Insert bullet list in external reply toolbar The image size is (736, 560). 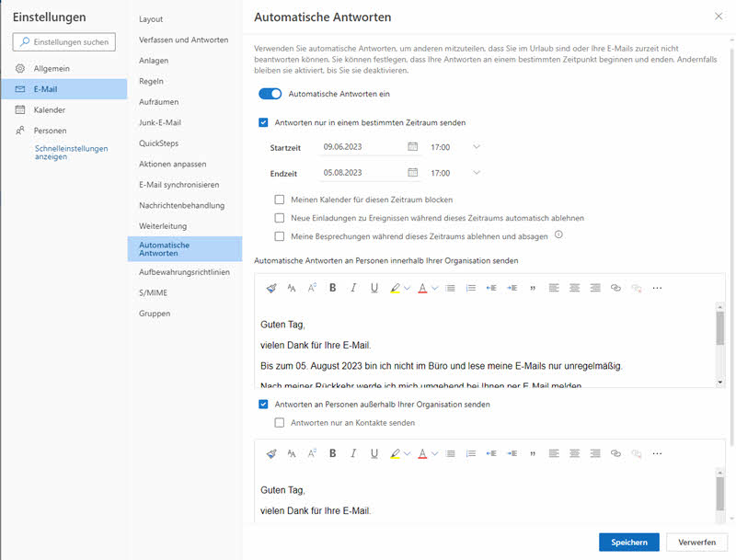tap(450, 453)
